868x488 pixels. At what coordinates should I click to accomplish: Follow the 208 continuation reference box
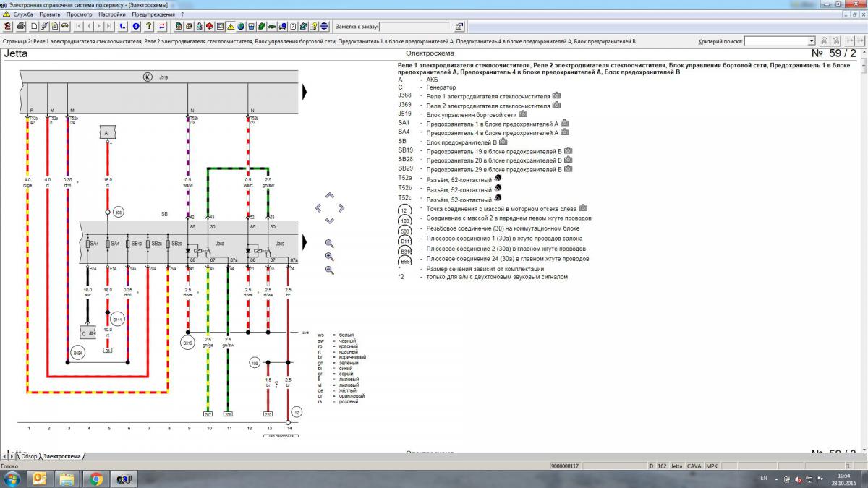point(229,414)
